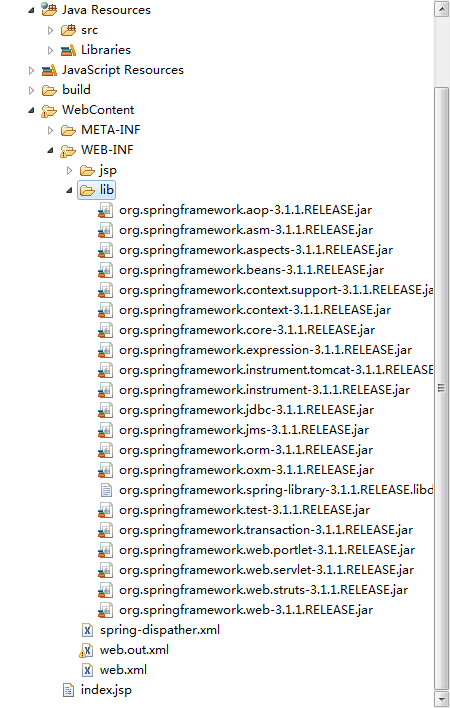450x708 pixels.
Task: Click the Java Resources package icon
Action: click(x=49, y=9)
